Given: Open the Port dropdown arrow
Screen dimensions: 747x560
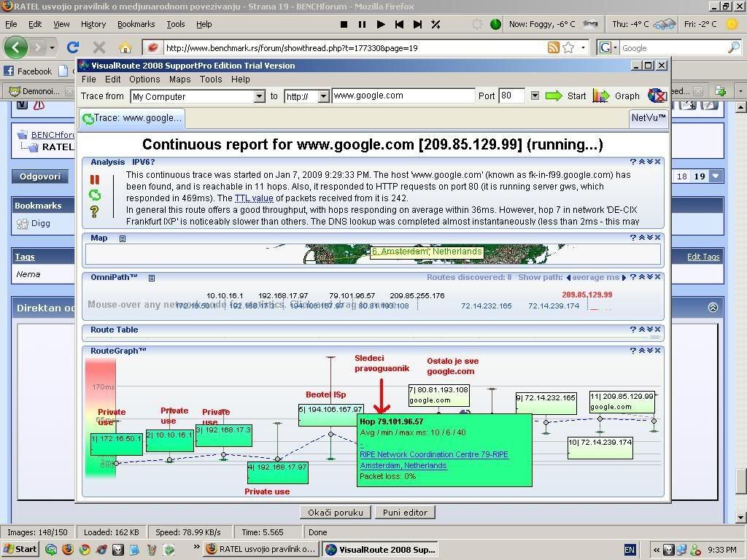Looking at the screenshot, I should (x=535, y=96).
